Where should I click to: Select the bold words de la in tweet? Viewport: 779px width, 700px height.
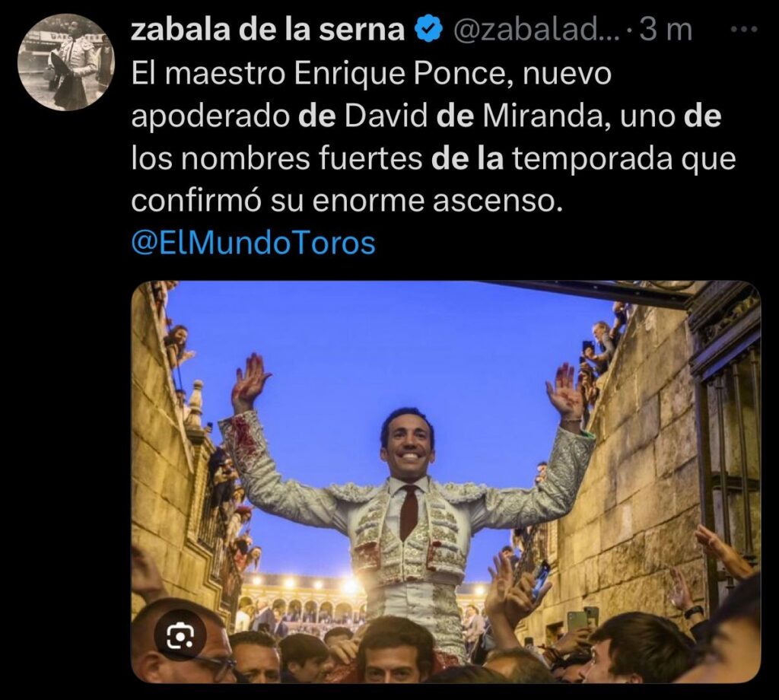468,158
